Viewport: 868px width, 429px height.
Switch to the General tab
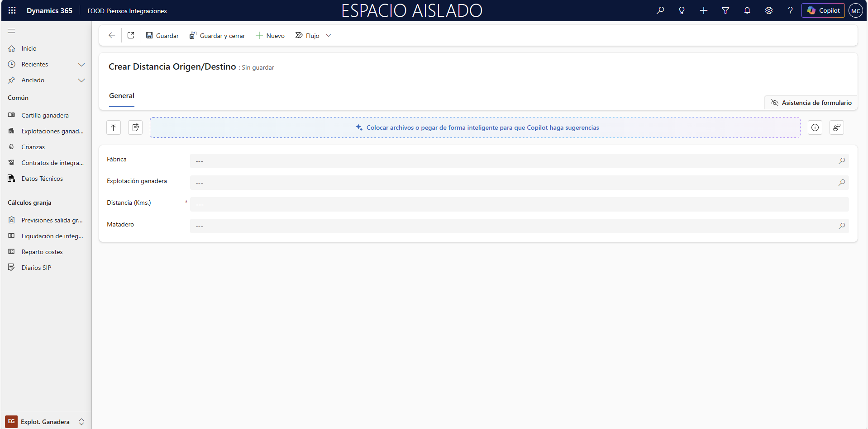pyautogui.click(x=121, y=95)
